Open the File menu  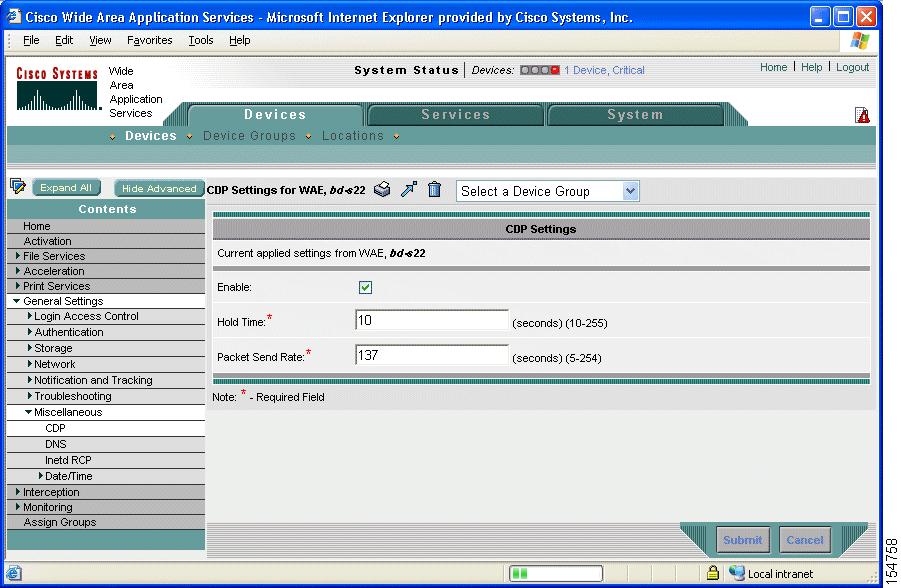tap(31, 40)
